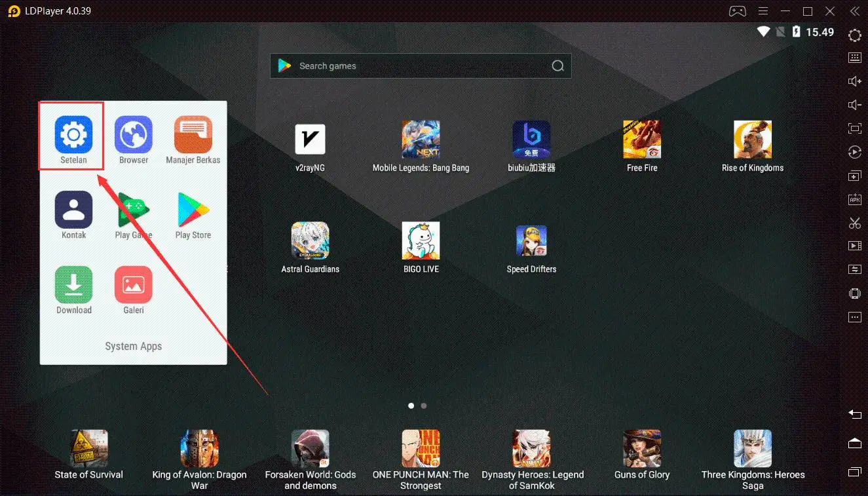Launch Rise of Kingdoms game
The height and width of the screenshot is (496, 868).
click(x=753, y=140)
